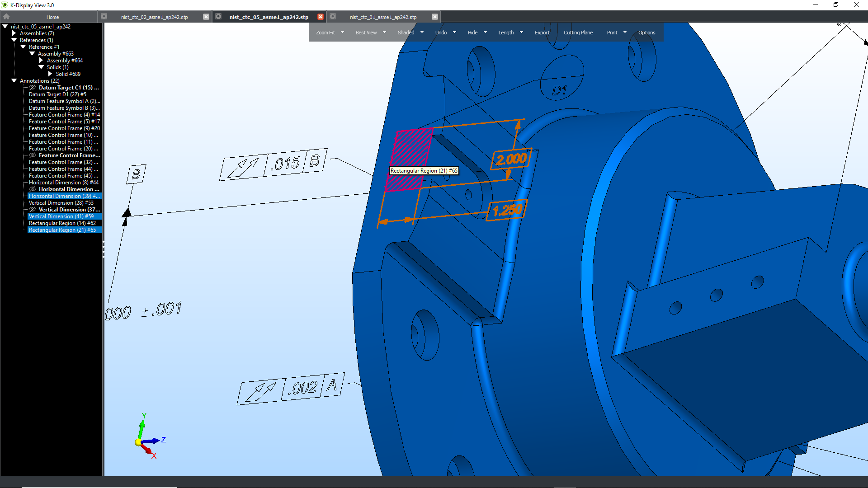Close the nist_ctc_05_asme1_ap242.stp tab
Screen dimensions: 868x488
[x=320, y=17]
